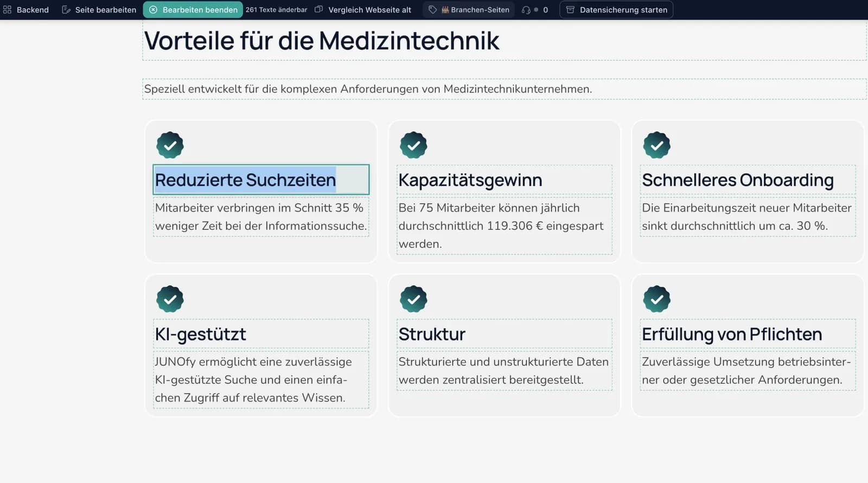Click the paragraph starting 'Zuverlässige Umsetzung'

(748, 371)
